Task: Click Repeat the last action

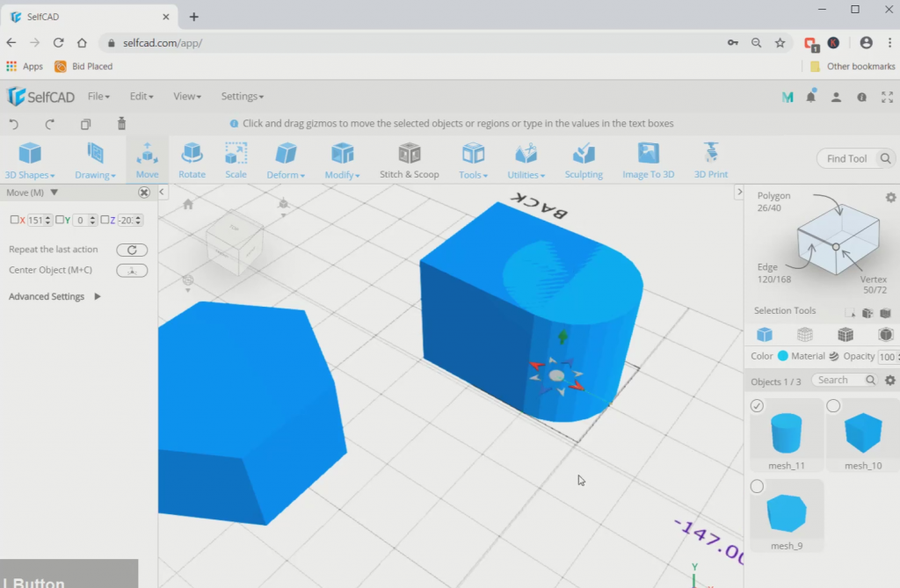Action: pos(132,249)
